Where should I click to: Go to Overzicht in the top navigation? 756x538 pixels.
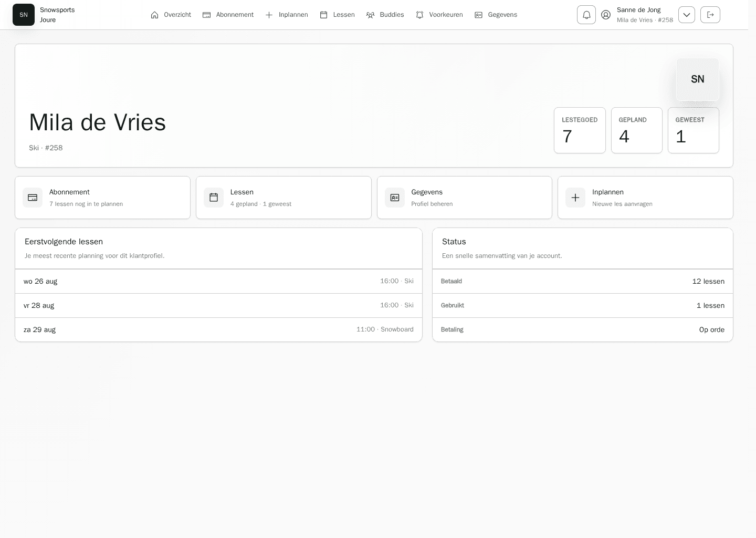pos(171,15)
